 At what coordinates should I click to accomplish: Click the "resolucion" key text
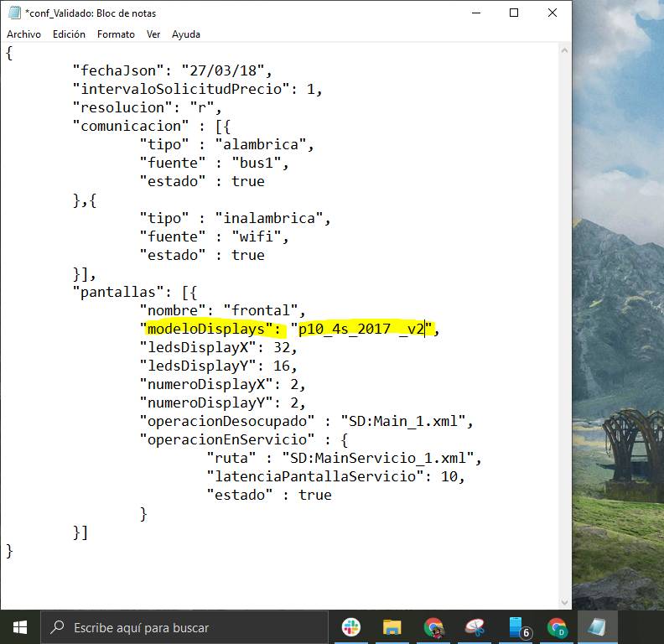[122, 107]
